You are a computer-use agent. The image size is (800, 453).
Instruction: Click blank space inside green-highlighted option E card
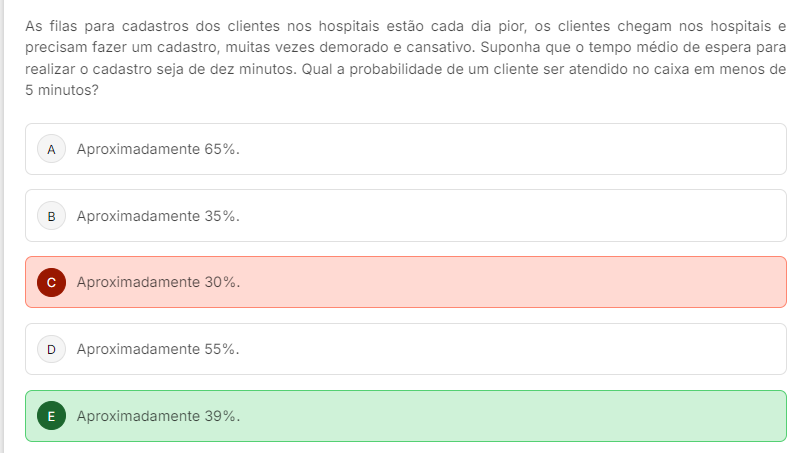click(x=510, y=416)
